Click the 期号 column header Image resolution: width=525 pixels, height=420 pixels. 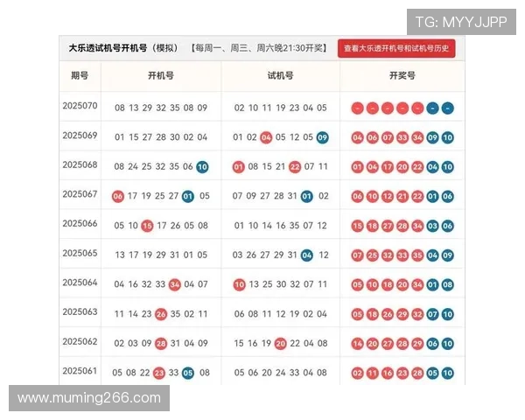[80, 76]
